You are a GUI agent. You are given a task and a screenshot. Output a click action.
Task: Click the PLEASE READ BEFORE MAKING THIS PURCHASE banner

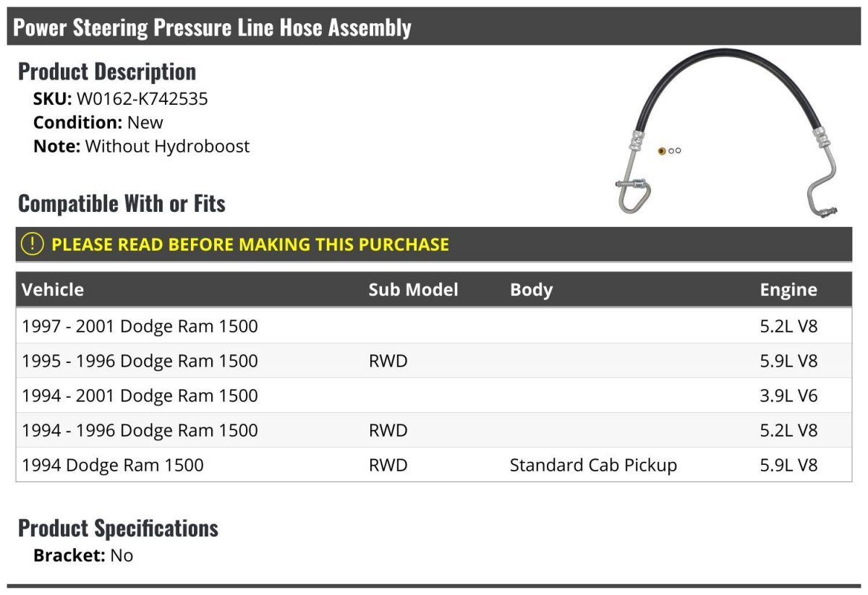434,244
